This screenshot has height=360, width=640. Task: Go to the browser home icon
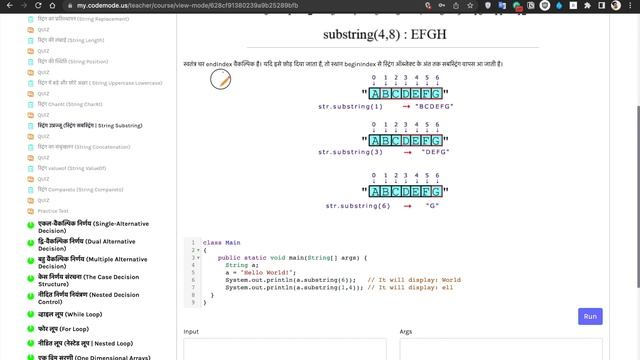coord(52,5)
